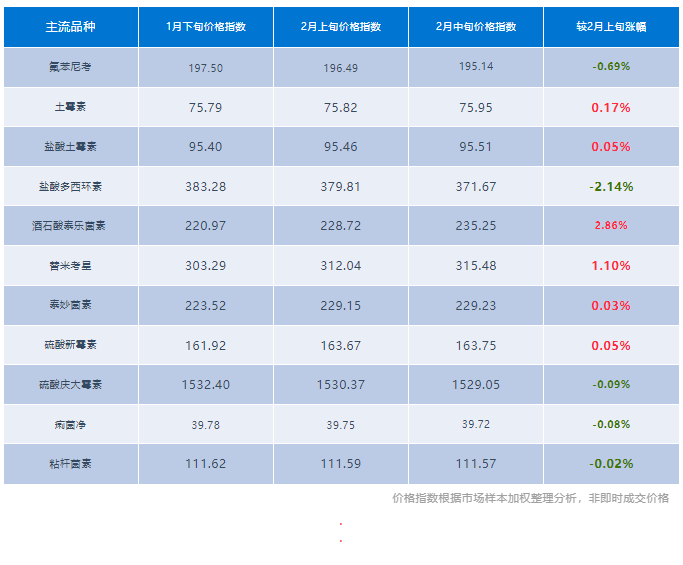Click the value 1529.05
The image size is (683, 565).
476,385
